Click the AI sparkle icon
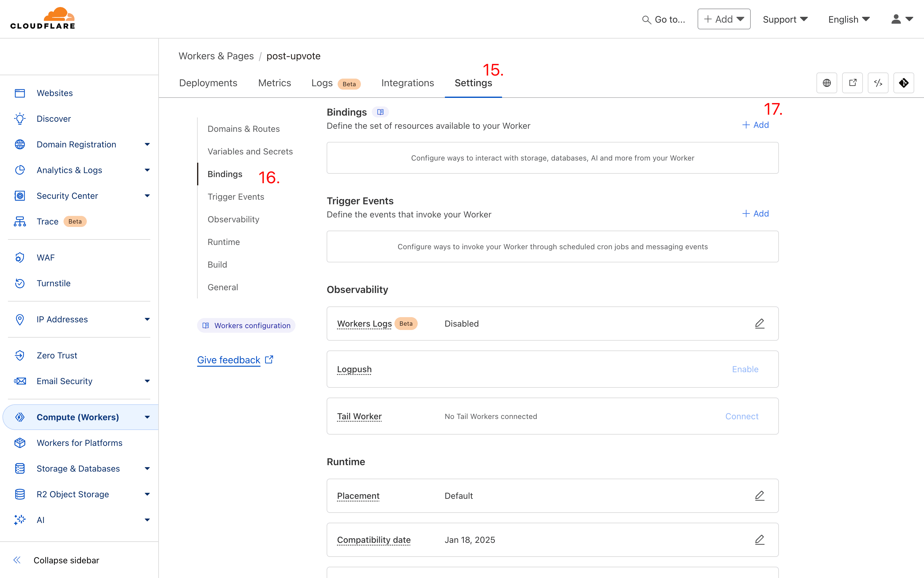The height and width of the screenshot is (578, 924). (20, 520)
